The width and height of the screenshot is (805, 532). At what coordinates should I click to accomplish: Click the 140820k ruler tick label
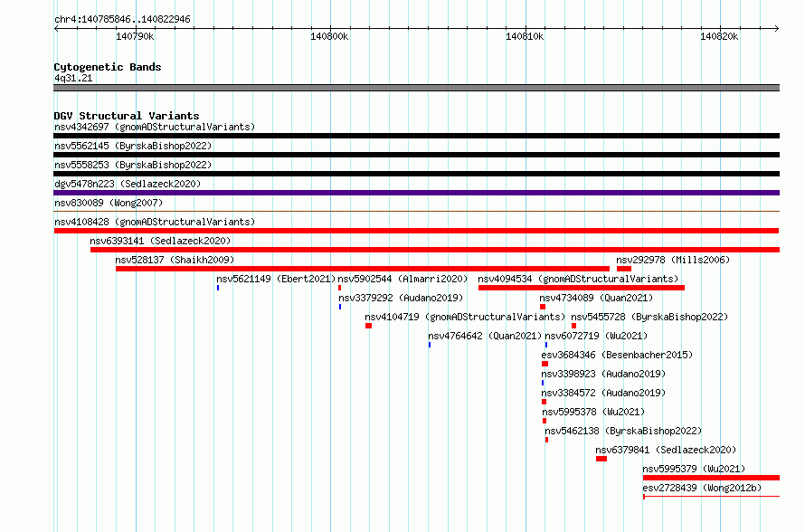pyautogui.click(x=719, y=36)
